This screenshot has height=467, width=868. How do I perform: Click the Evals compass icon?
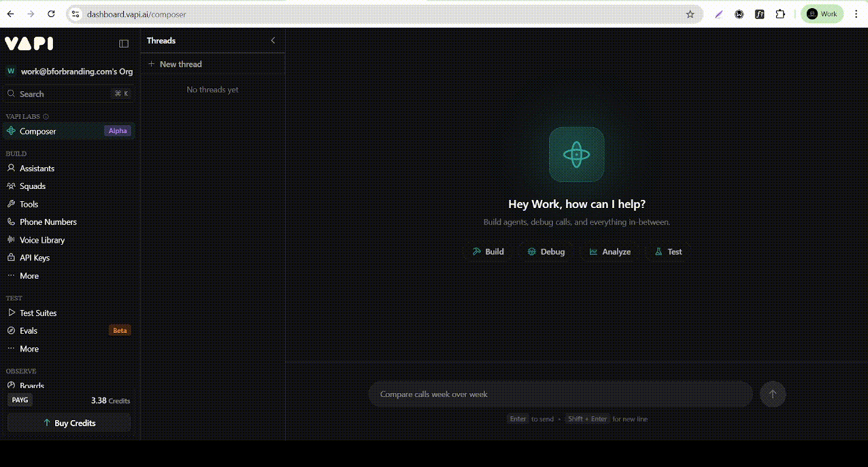[x=11, y=330]
